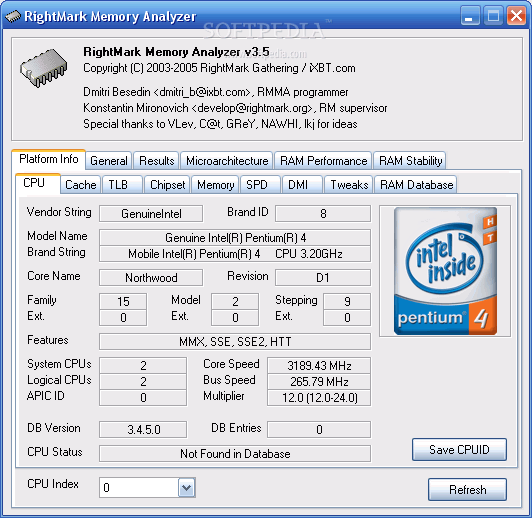Image resolution: width=532 pixels, height=518 pixels.
Task: Click the Brand String field showing 3.20GHz
Action: tap(235, 254)
